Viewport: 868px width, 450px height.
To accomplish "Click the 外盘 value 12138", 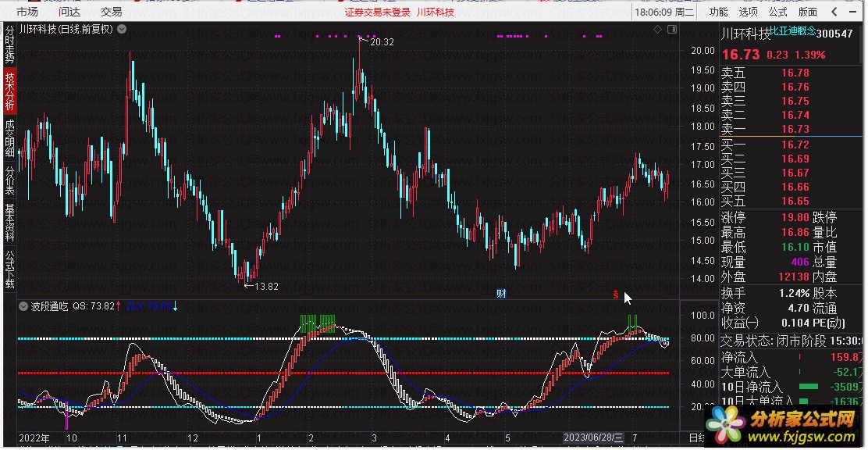I will point(794,277).
